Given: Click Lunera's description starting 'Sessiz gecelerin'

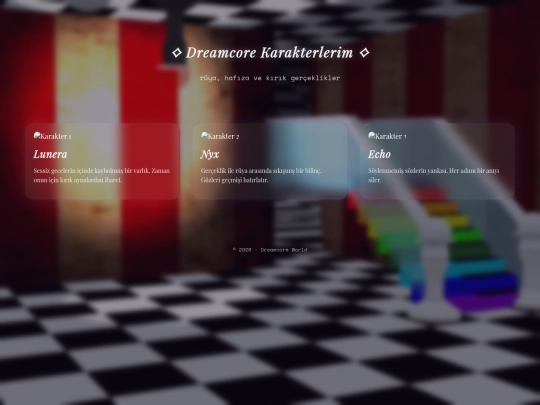Looking at the screenshot, I should 102,175.
